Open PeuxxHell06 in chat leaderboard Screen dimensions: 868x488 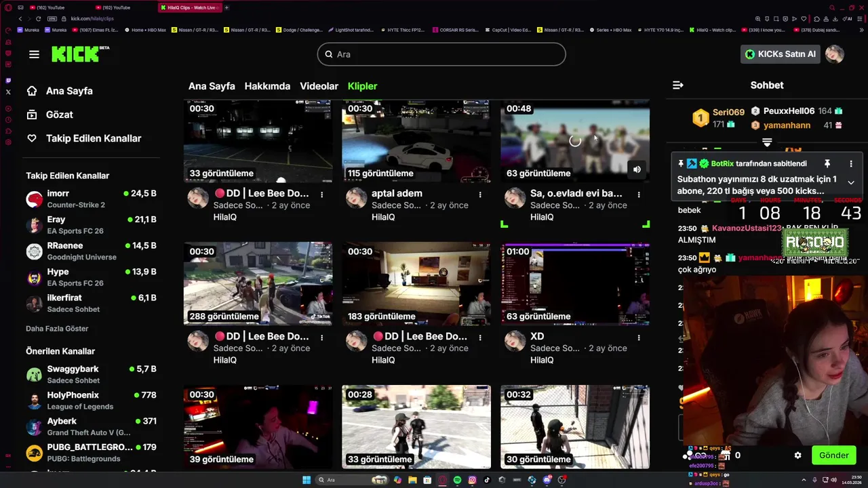[x=789, y=111]
